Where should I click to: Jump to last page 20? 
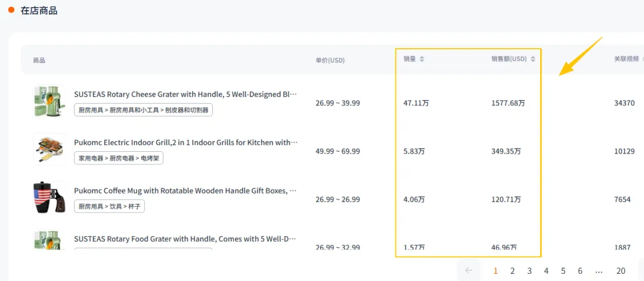pos(621,271)
